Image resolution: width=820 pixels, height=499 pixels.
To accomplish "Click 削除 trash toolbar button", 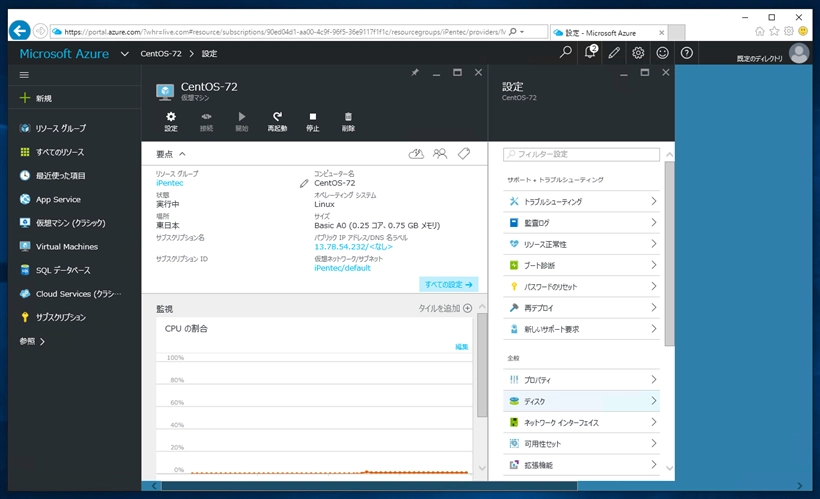I will click(x=348, y=121).
